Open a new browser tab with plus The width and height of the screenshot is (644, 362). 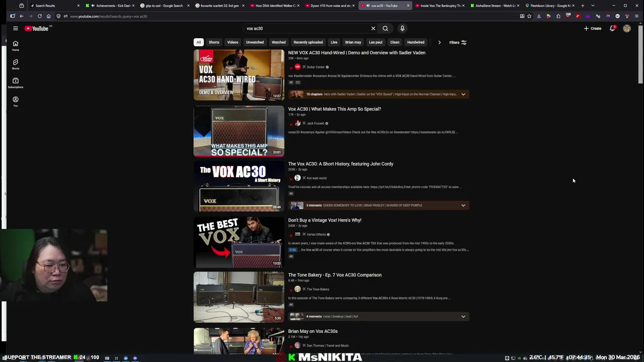[x=583, y=6]
